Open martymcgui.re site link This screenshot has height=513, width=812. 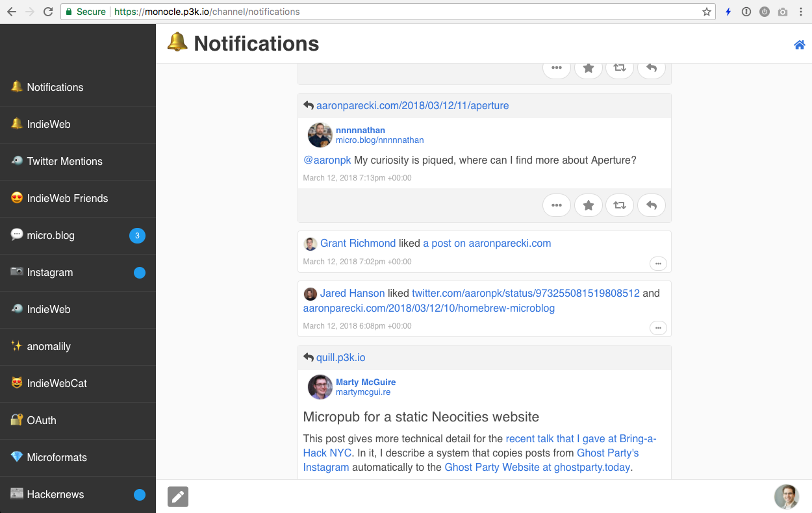pos(363,392)
